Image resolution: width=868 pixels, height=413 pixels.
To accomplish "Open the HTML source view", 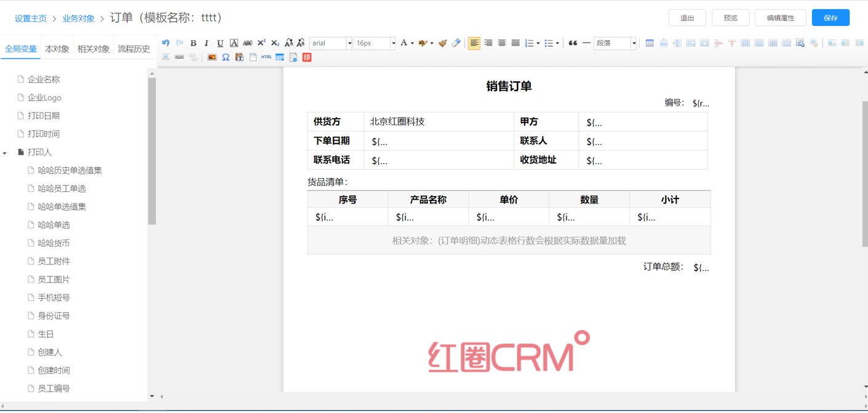I will pyautogui.click(x=266, y=57).
